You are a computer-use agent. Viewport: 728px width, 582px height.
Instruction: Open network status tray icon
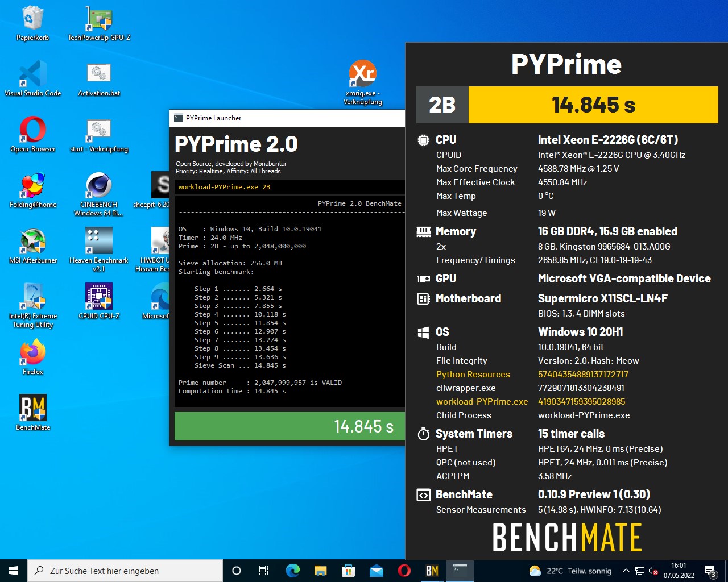click(640, 571)
